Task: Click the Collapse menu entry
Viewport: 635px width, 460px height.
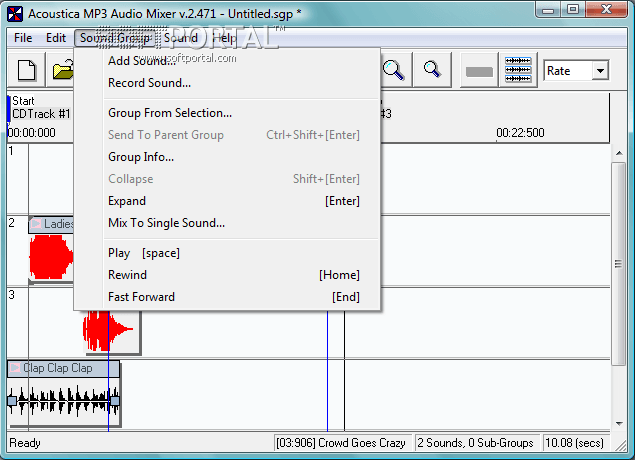Action: click(x=227, y=179)
